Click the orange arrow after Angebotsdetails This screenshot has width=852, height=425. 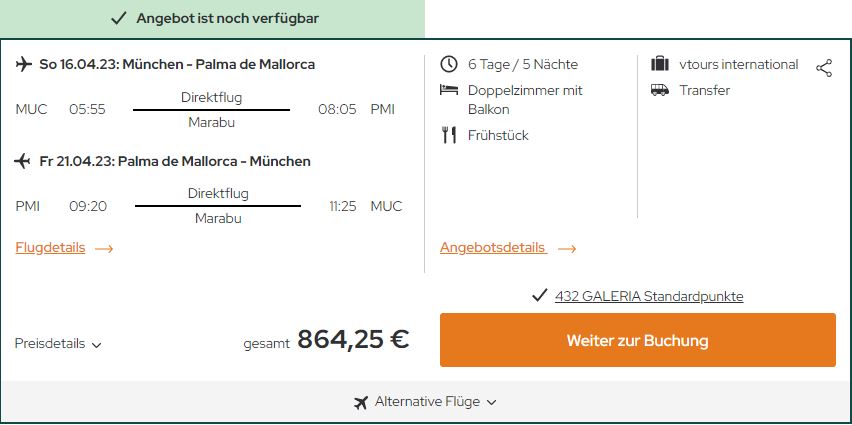click(x=567, y=249)
